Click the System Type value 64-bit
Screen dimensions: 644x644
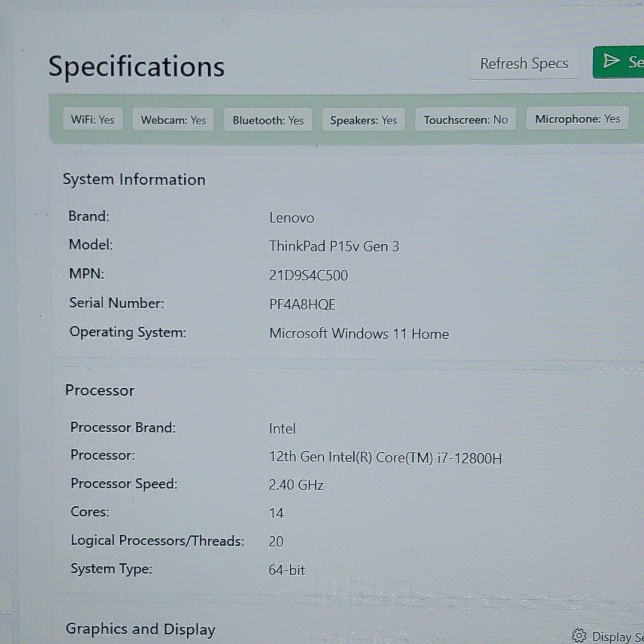click(x=287, y=570)
